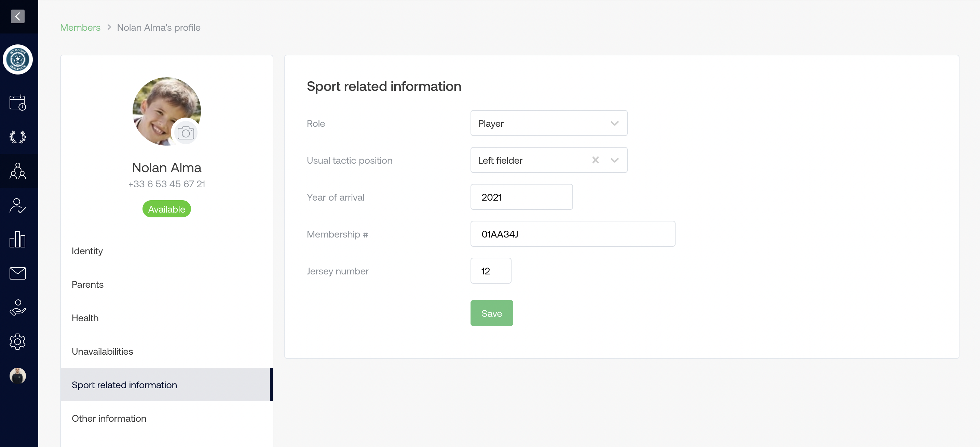Image resolution: width=980 pixels, height=447 pixels.
Task: Open the person checkmark attendance icon
Action: 17,205
